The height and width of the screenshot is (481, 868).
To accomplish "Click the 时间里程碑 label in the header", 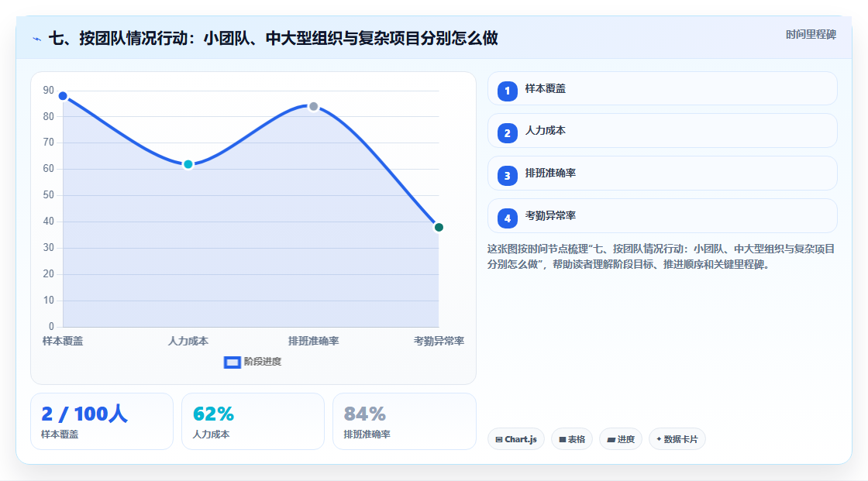I will 811,34.
